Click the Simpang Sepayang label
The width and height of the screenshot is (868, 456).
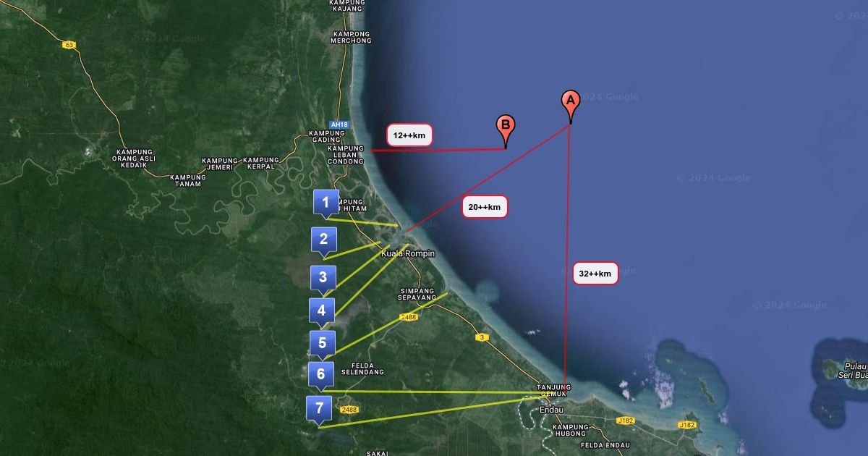[418, 294]
